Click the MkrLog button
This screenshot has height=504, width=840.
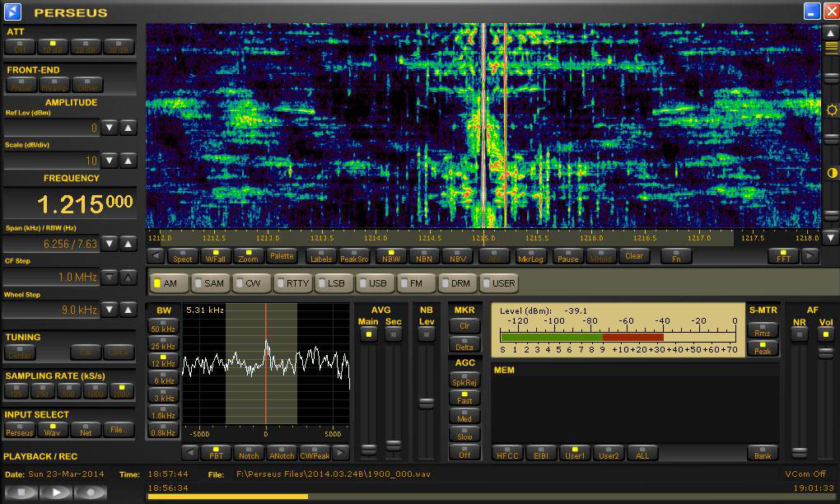[531, 256]
